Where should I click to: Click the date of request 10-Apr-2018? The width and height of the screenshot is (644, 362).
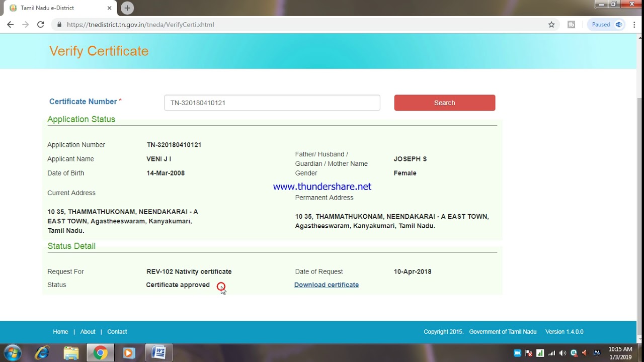tap(413, 271)
